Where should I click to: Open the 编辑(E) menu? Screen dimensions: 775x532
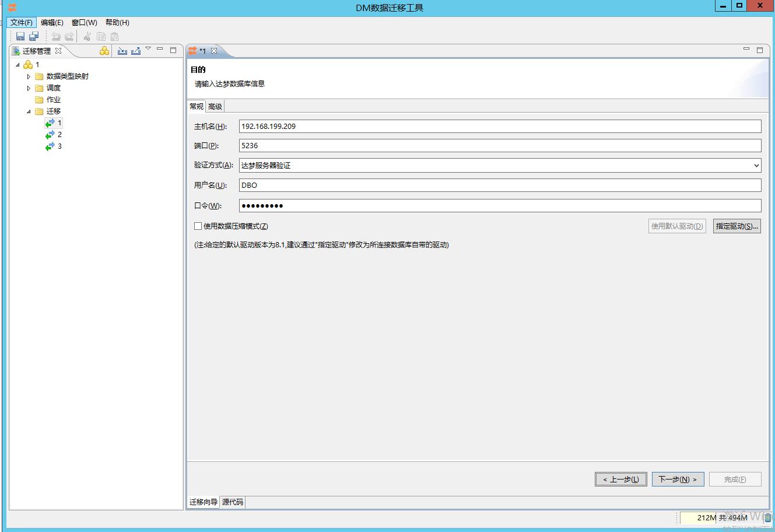point(52,22)
